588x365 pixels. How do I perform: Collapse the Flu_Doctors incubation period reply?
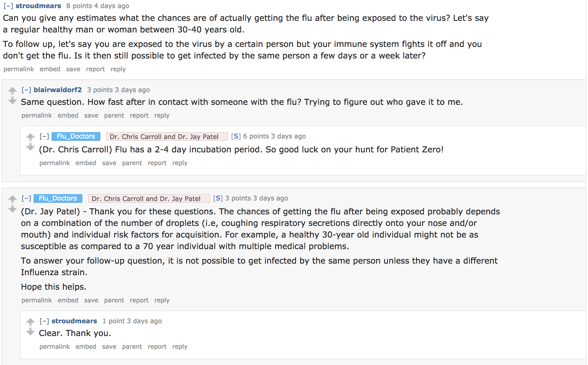click(x=44, y=136)
